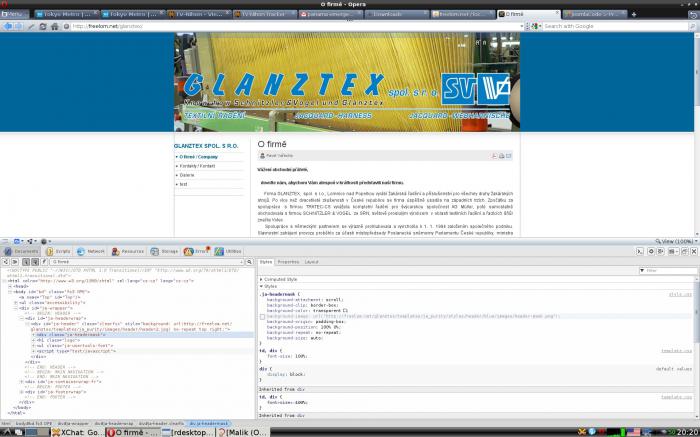This screenshot has width=700, height=437.
Task: Switch to the TV-Nihon Tracker tab
Action: click(264, 14)
